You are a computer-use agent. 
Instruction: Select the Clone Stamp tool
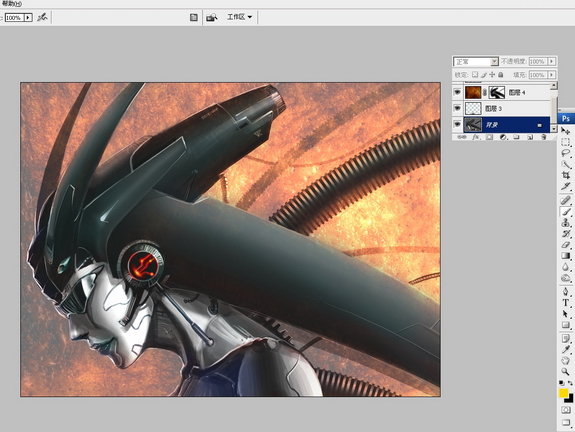(x=565, y=223)
